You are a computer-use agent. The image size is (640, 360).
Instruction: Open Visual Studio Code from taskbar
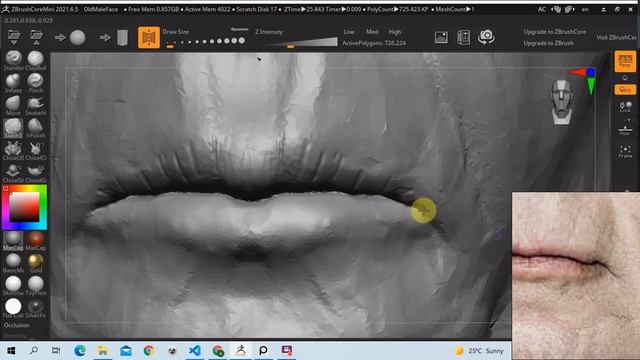(195, 350)
